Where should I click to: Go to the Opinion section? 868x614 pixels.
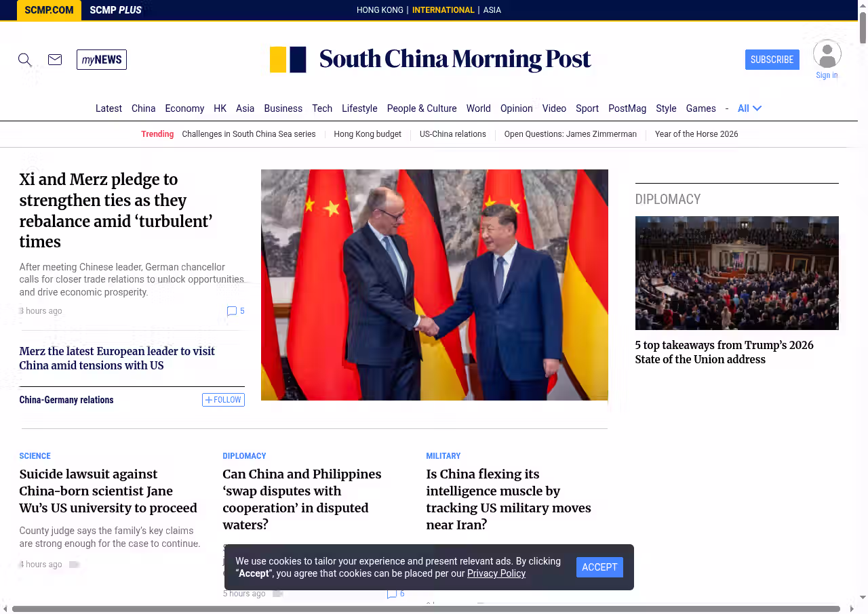click(x=516, y=108)
